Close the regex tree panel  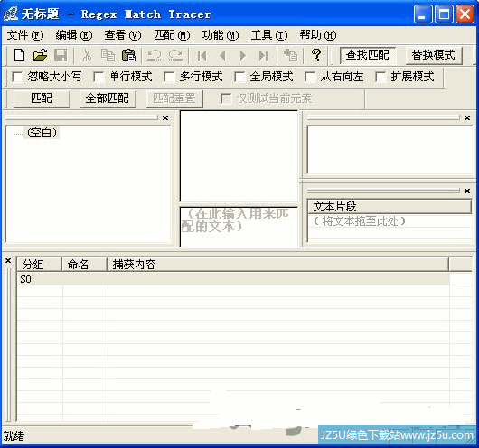(165, 117)
